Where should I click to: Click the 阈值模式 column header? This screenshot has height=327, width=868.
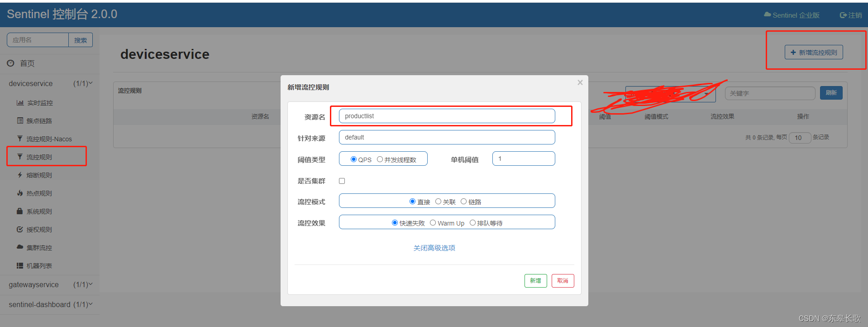point(656,116)
